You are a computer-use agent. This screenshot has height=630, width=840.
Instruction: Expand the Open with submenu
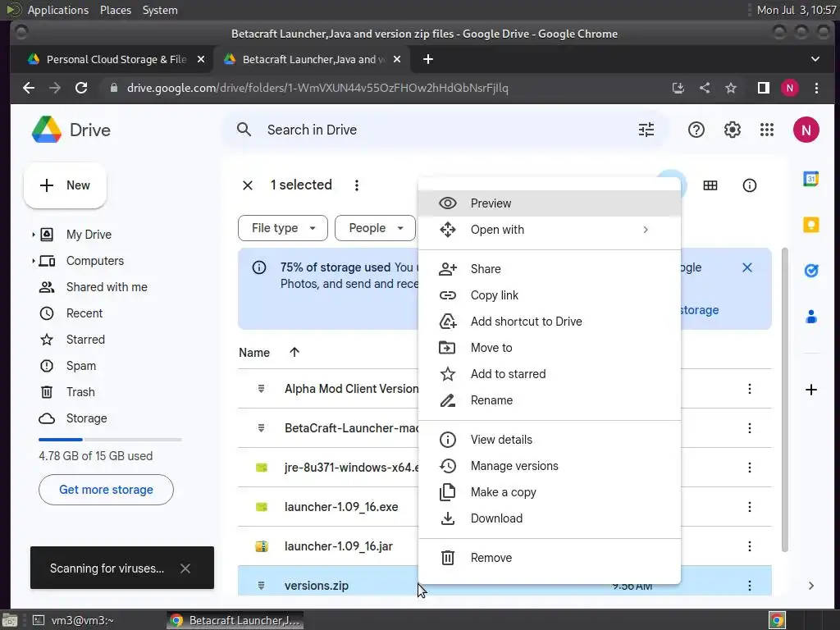549,230
